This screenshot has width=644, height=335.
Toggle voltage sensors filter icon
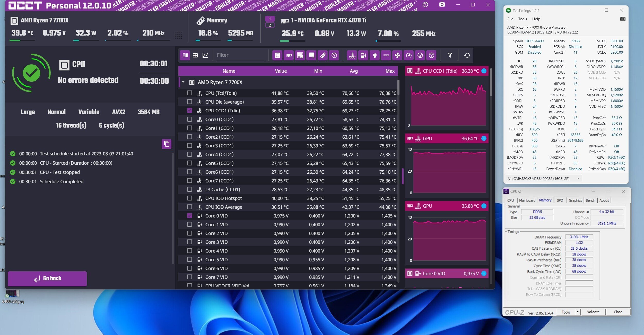(x=363, y=55)
